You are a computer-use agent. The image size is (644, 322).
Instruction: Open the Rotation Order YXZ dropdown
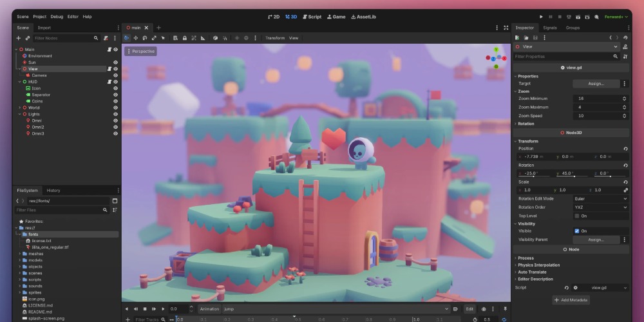[x=600, y=207]
